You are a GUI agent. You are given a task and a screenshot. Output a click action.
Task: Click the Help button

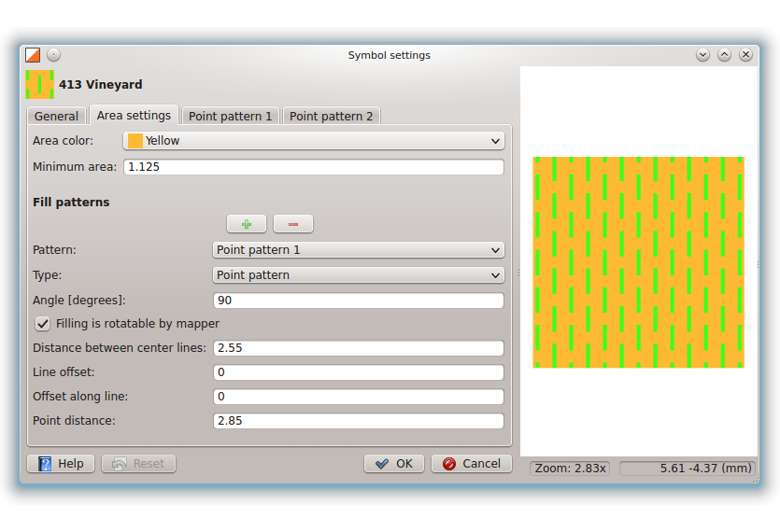click(61, 463)
